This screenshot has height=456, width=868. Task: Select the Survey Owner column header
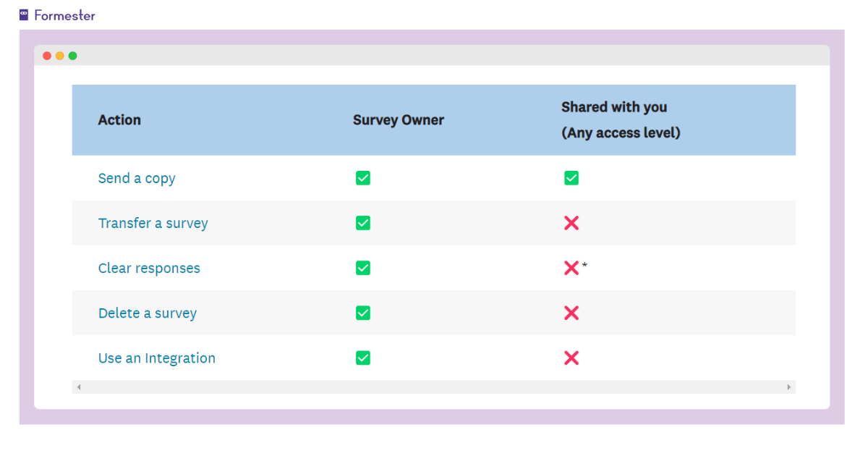click(398, 120)
